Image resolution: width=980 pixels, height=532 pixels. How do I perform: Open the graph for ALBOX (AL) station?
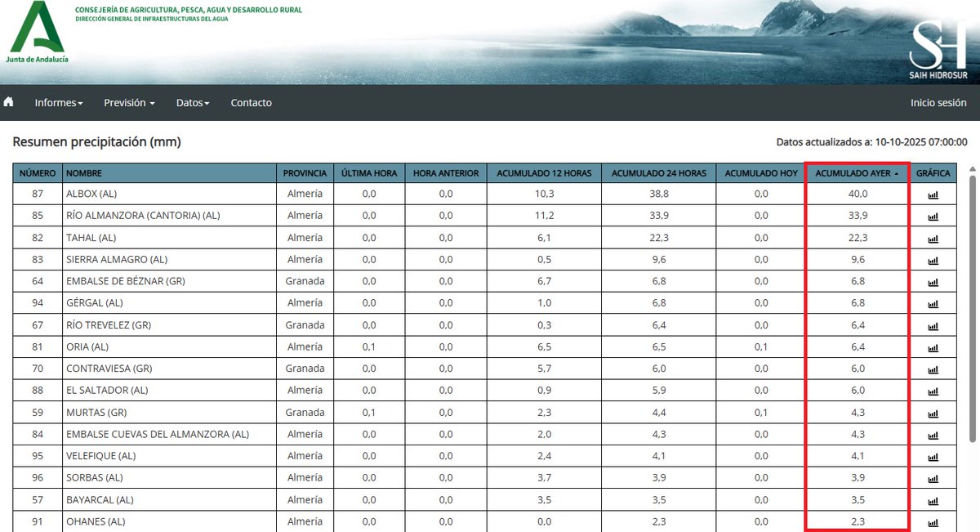[932, 194]
